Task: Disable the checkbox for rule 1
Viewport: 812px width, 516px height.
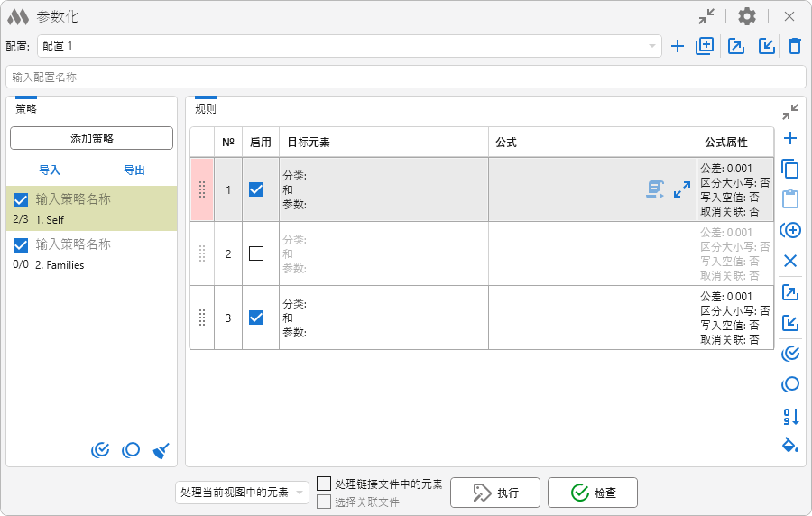Action: click(256, 189)
